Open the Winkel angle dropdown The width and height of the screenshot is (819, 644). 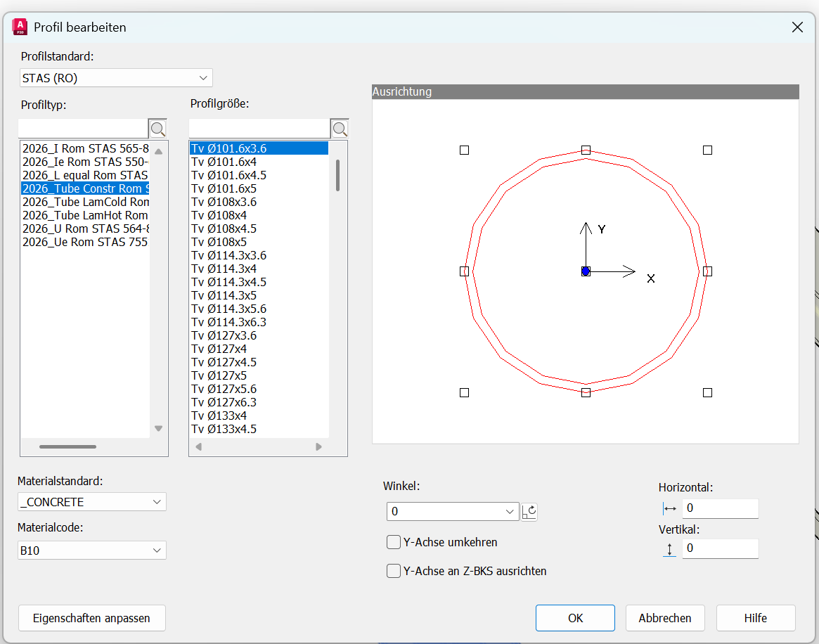click(x=453, y=512)
